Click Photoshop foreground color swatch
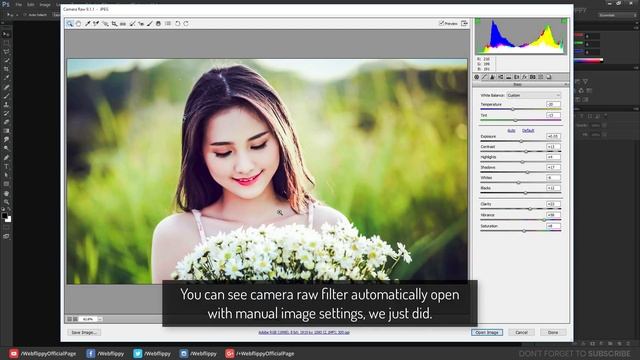 pyautogui.click(x=4, y=216)
